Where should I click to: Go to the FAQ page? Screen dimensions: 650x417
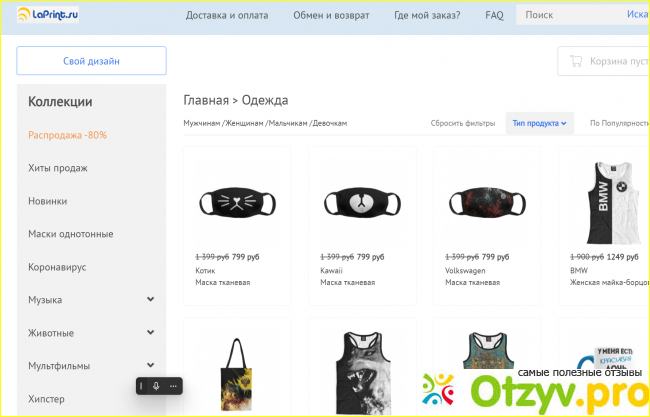point(494,15)
